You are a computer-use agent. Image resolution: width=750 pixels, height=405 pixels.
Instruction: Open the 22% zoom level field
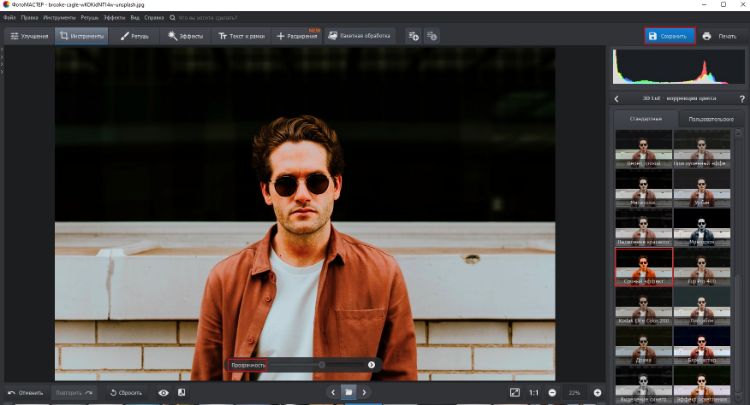click(574, 393)
